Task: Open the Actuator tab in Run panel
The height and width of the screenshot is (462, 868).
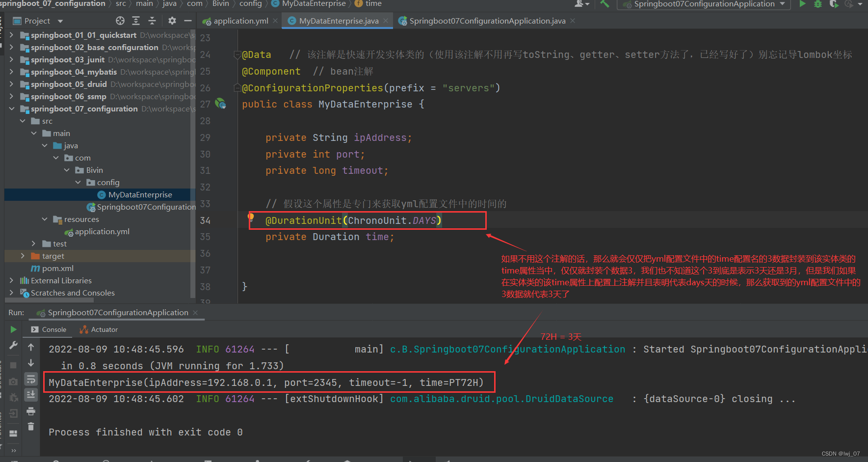Action: 104,329
